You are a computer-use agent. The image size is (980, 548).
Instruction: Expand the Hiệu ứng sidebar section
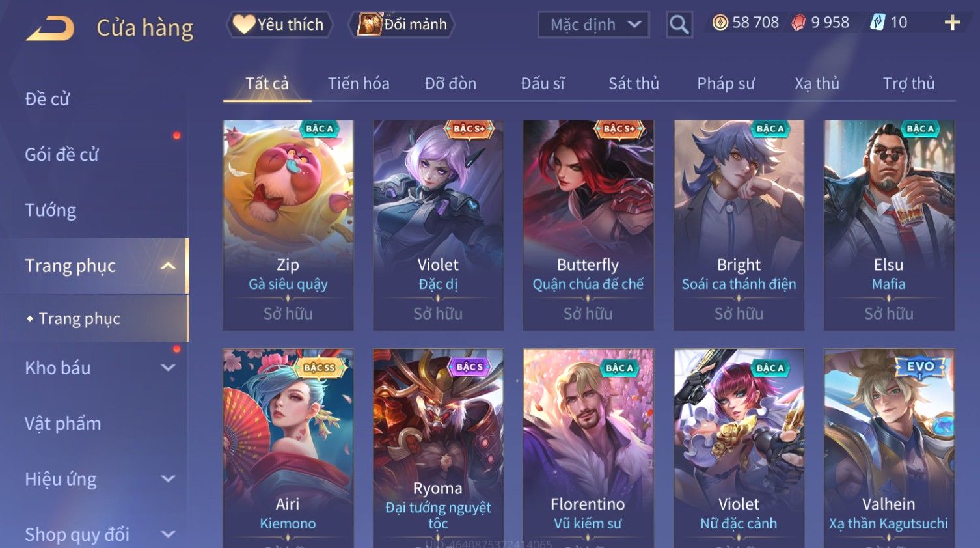168,479
